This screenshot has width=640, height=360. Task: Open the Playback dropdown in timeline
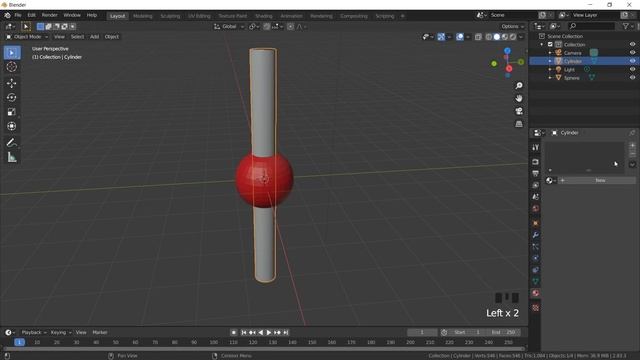(34, 333)
